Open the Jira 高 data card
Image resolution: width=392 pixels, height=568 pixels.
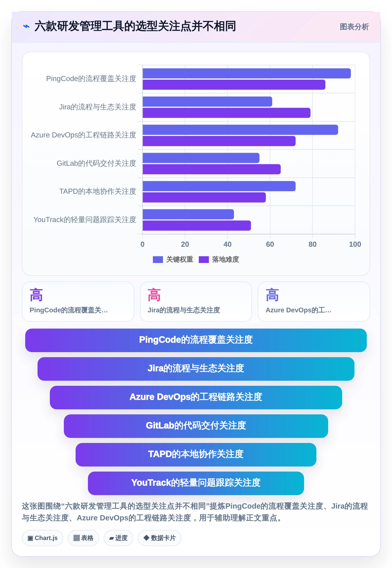tap(196, 302)
